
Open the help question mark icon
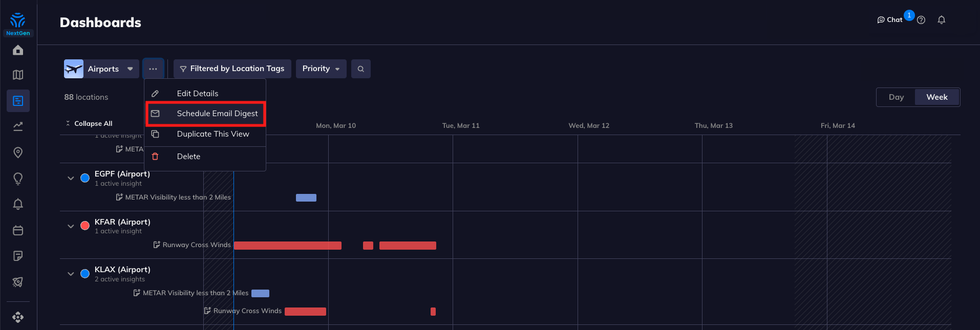921,20
